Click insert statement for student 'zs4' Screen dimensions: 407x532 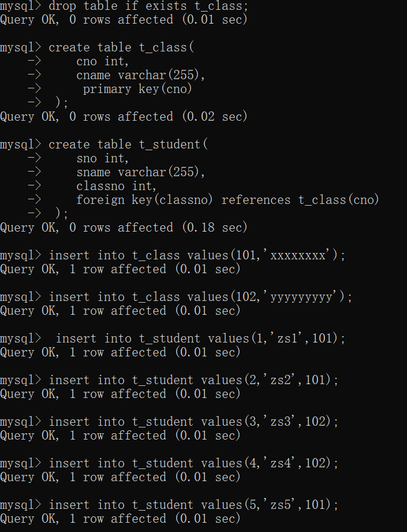(x=193, y=463)
